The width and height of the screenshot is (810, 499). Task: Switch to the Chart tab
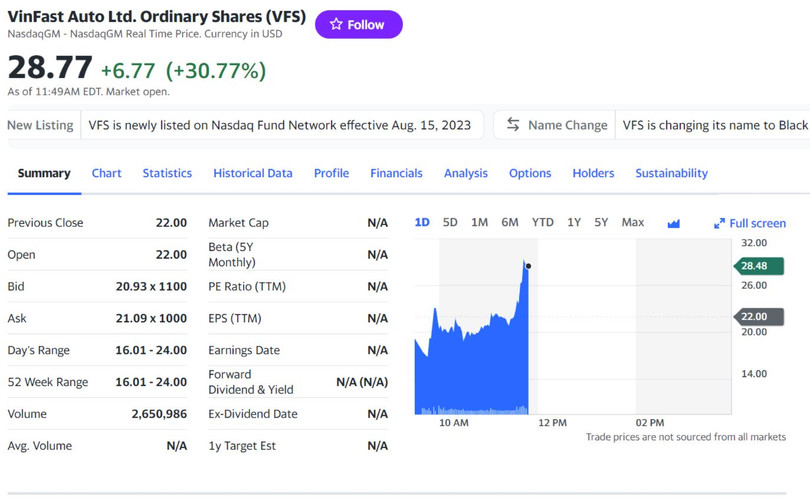[x=106, y=173]
